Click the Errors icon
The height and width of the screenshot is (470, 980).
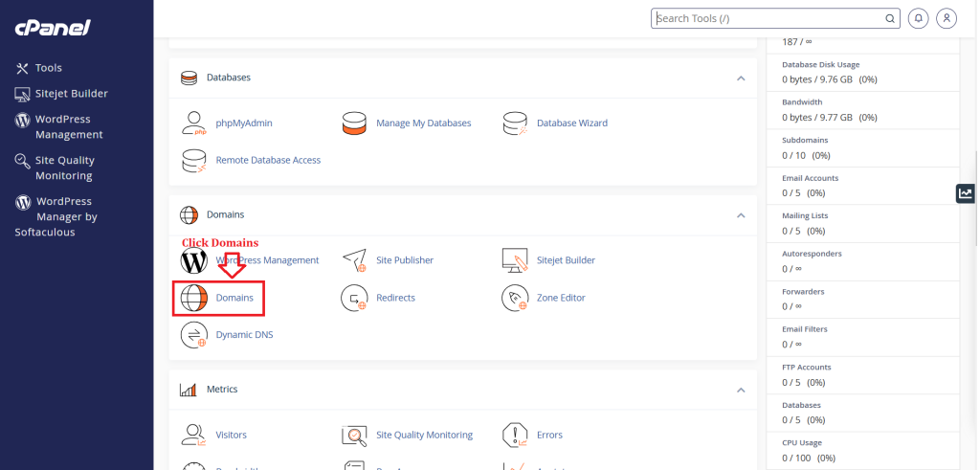point(515,435)
